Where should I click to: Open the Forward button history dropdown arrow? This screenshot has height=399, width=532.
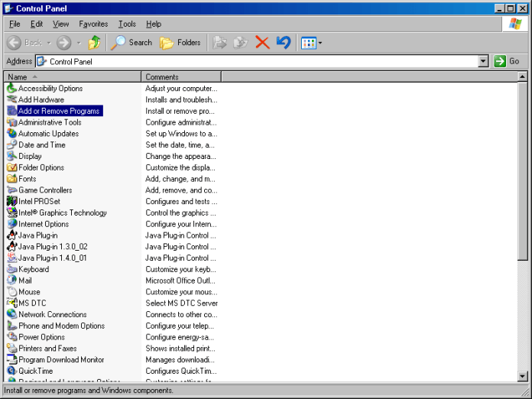79,43
